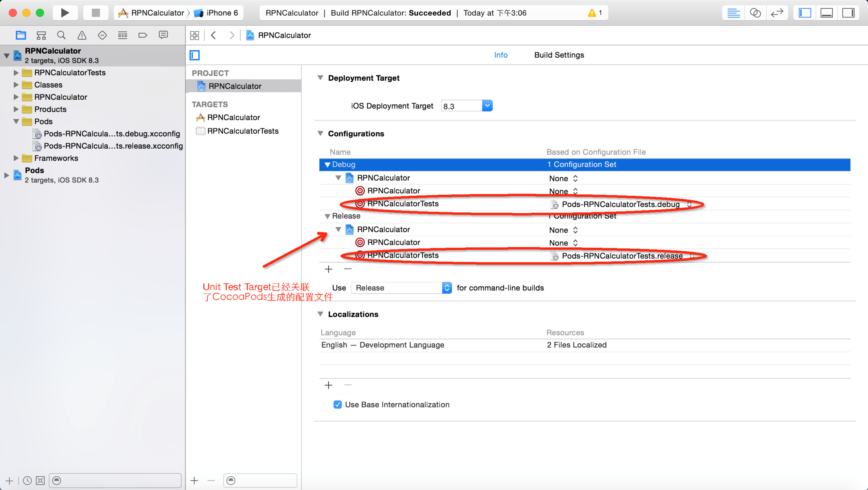Change Release RPNCalculator target config file
868x490 pixels.
tap(563, 243)
